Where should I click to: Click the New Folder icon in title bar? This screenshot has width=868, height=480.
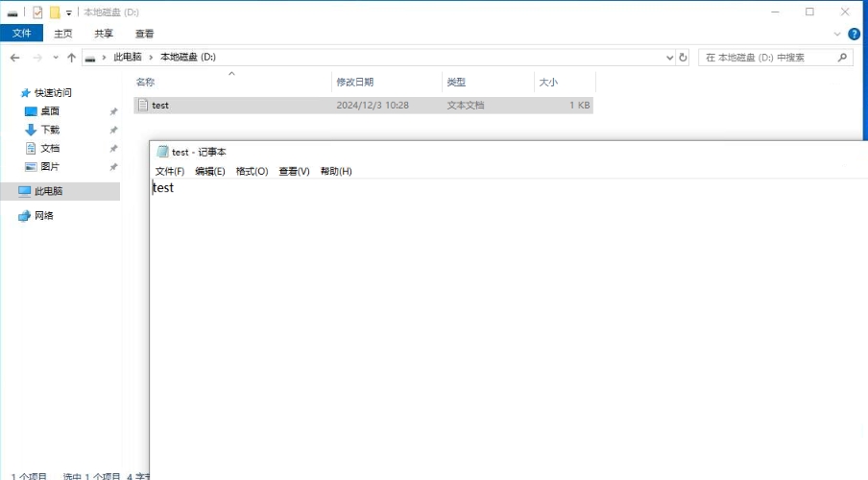pos(55,12)
